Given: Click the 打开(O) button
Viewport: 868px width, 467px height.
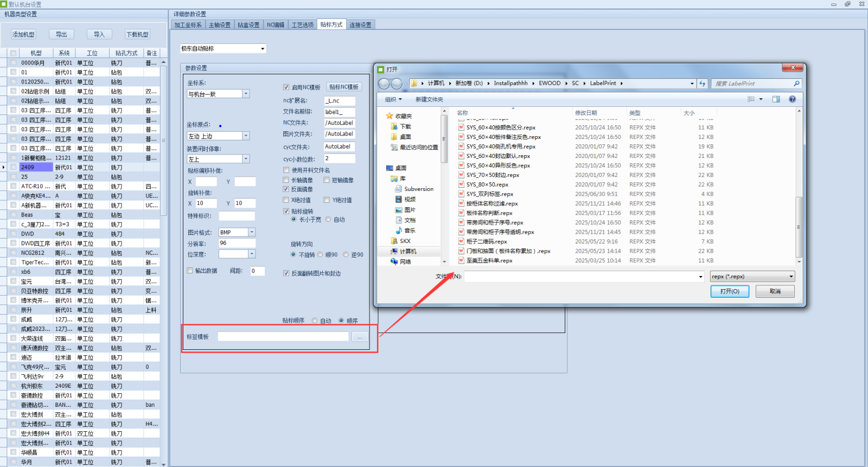Looking at the screenshot, I should [729, 291].
